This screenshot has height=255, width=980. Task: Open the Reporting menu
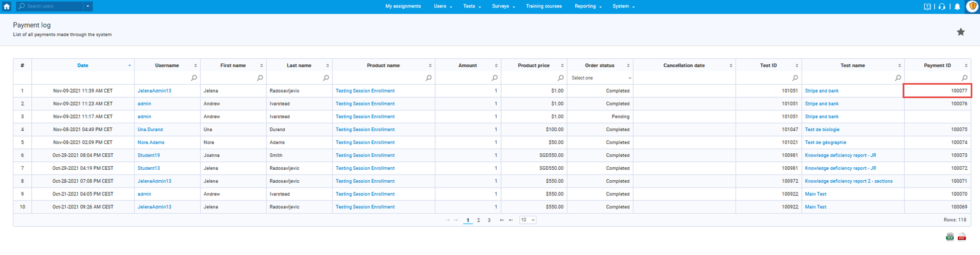[x=587, y=6]
